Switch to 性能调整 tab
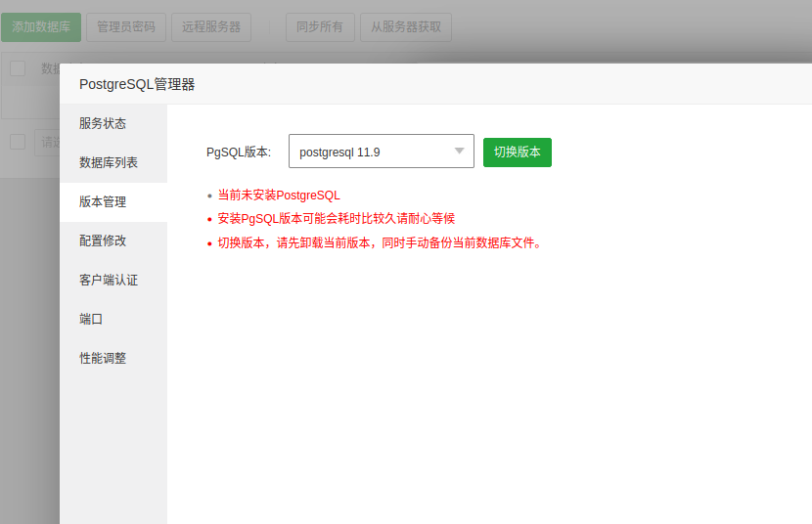This screenshot has width=812, height=524. 113,358
